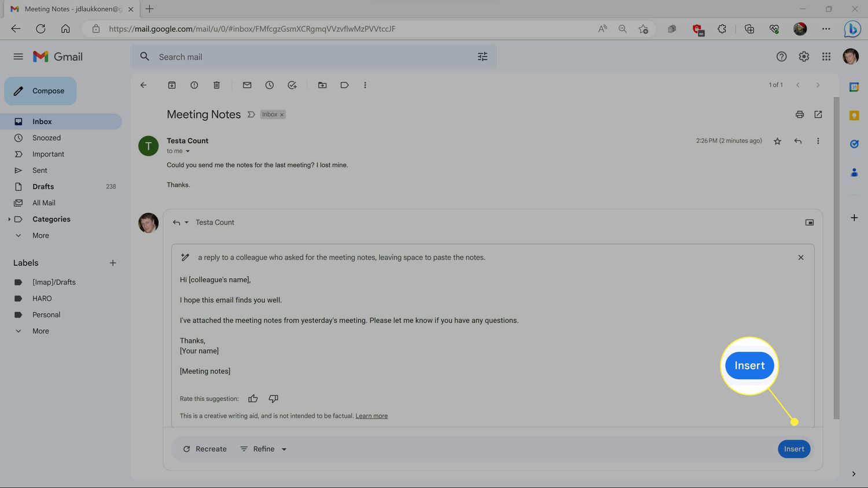Print the Meeting Notes conversation
868x488 pixels.
click(x=800, y=114)
